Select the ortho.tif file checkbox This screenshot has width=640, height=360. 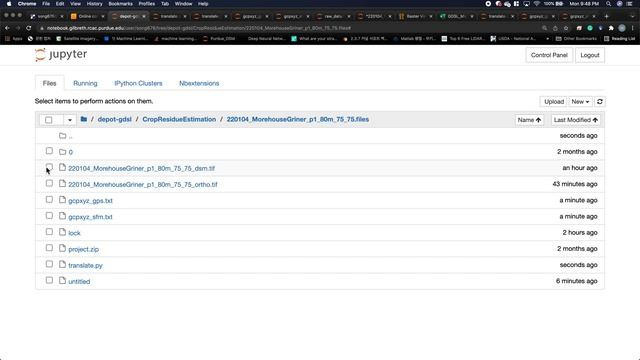pyautogui.click(x=49, y=183)
